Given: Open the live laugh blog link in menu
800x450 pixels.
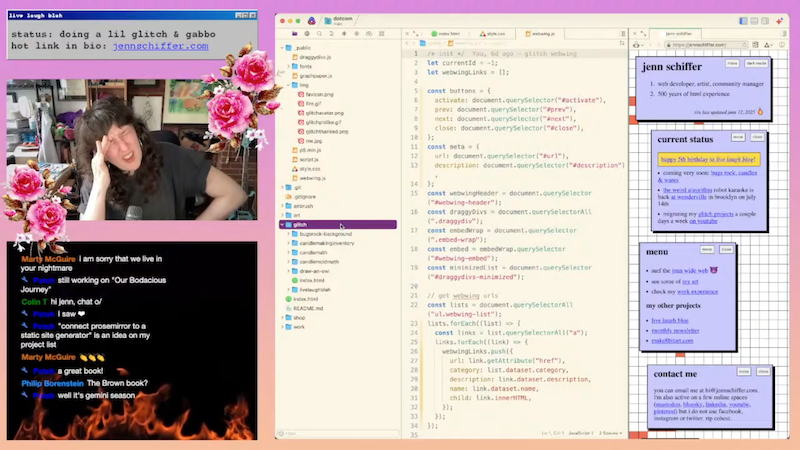Looking at the screenshot, I should click(670, 320).
